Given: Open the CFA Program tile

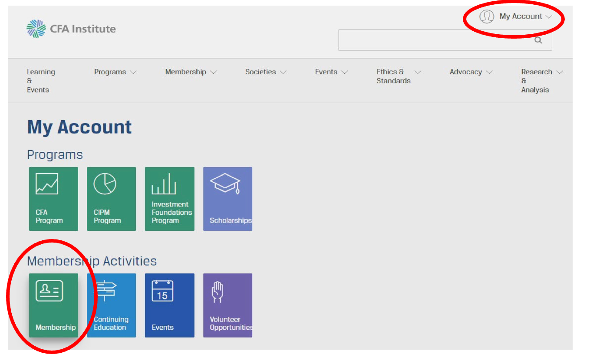Looking at the screenshot, I should tap(53, 199).
